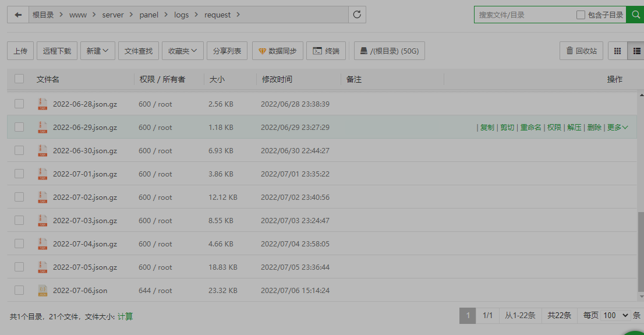
Task: Toggle the select-all checkbox in header
Action: (x=19, y=79)
